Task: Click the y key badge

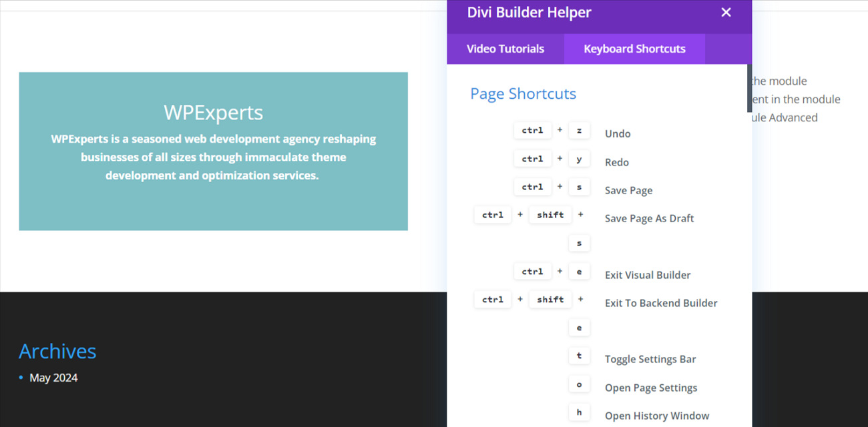Action: tap(579, 159)
